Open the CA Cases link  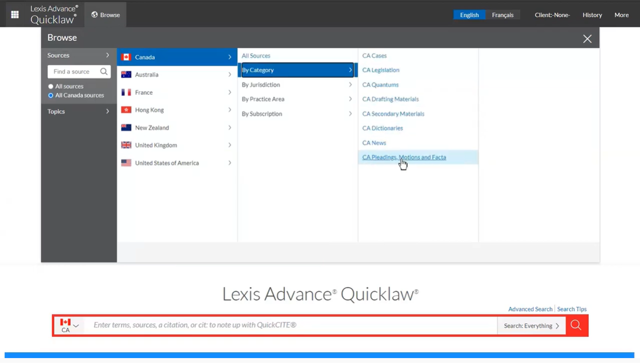tap(374, 55)
